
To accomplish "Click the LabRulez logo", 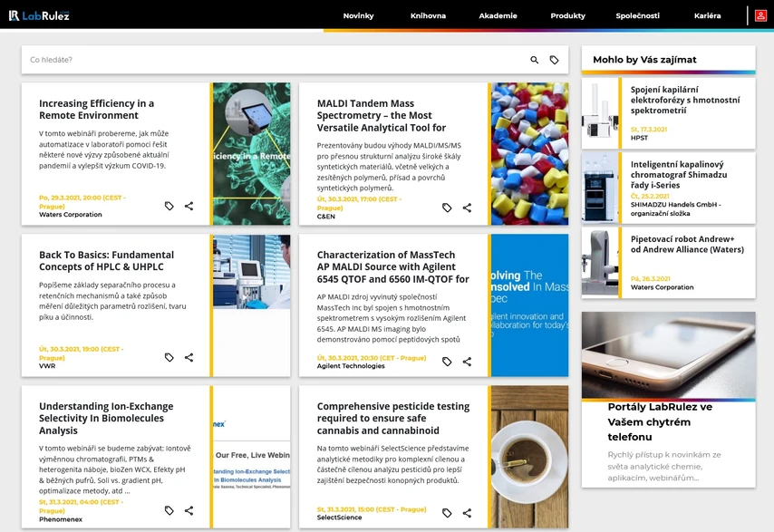I will pos(39,15).
